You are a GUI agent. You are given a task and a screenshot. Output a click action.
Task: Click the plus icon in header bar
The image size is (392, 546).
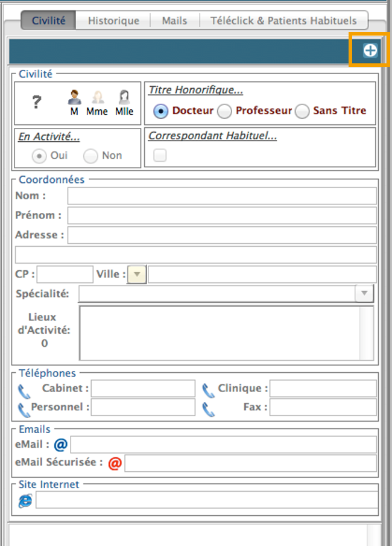pyautogui.click(x=370, y=51)
